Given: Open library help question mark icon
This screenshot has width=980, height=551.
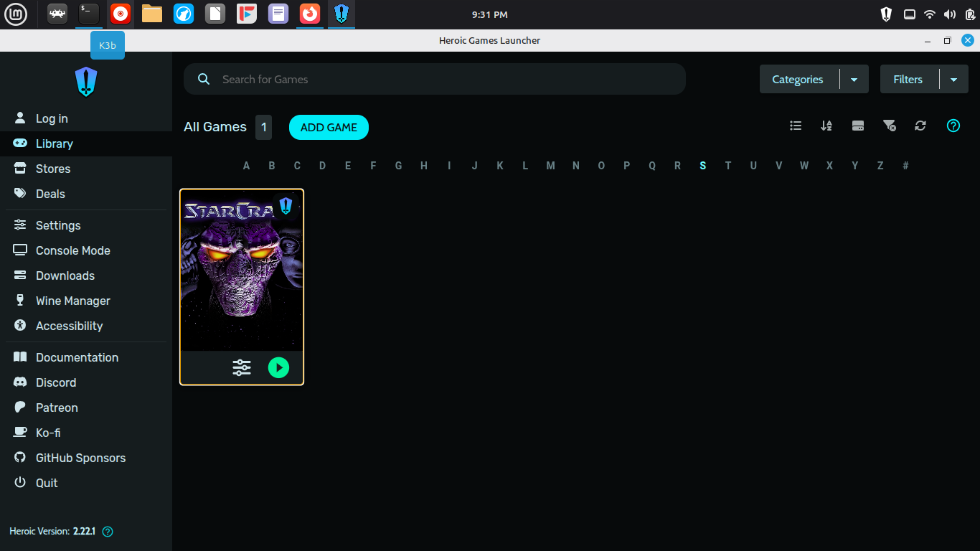Looking at the screenshot, I should coord(953,126).
